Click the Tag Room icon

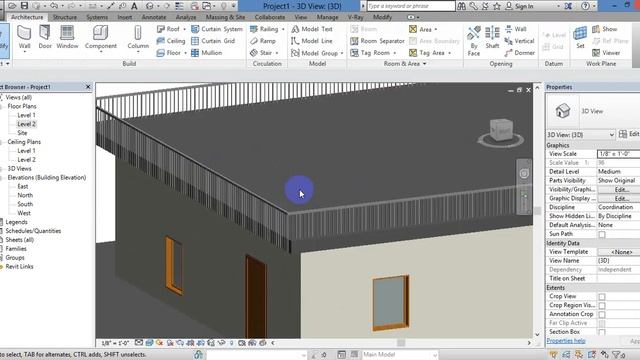coord(354,53)
